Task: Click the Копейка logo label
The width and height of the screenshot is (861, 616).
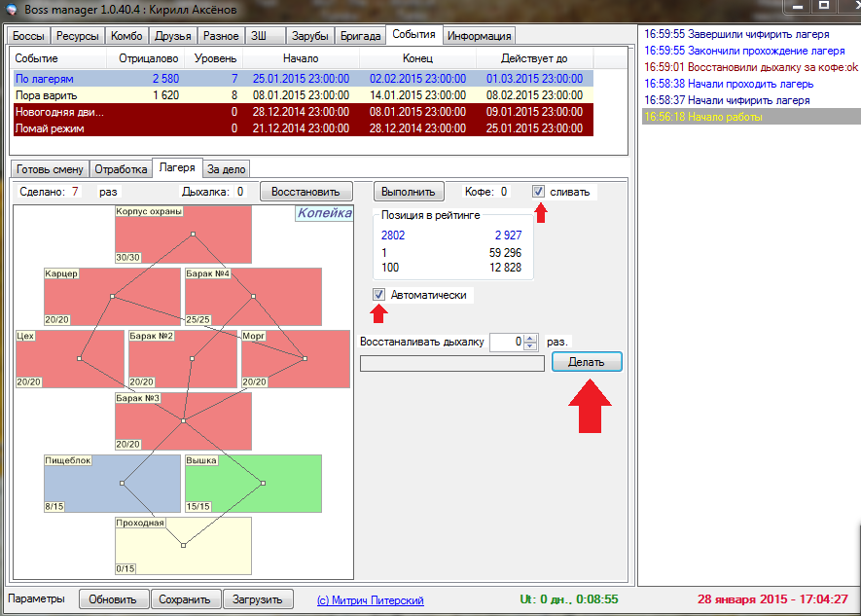Action: (x=324, y=214)
